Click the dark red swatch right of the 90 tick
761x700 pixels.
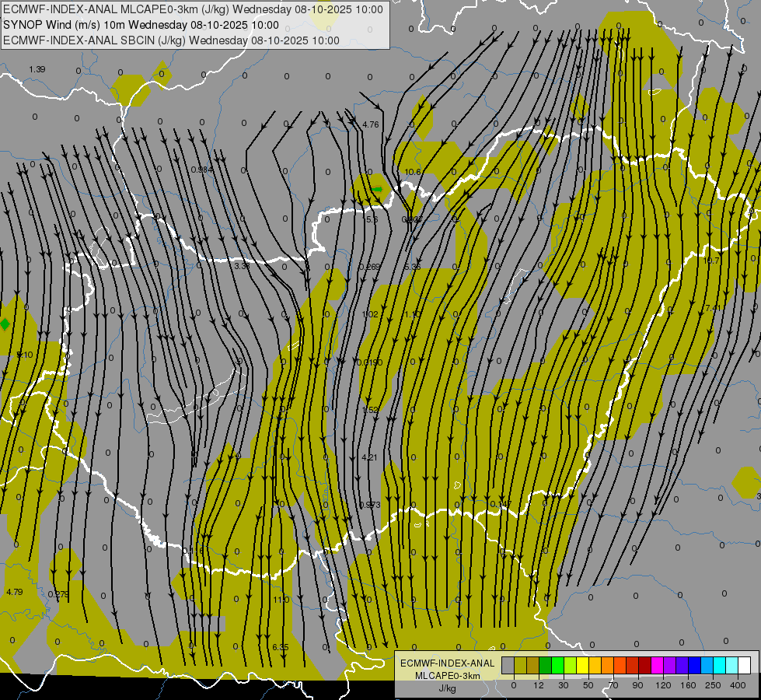tap(645, 666)
